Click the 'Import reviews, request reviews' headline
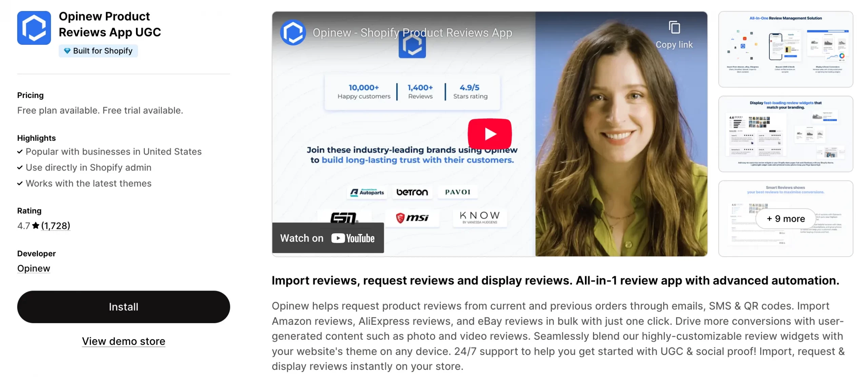 555,280
